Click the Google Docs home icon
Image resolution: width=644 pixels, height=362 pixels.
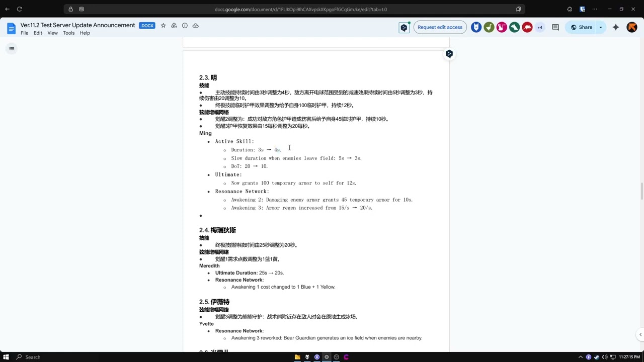(11, 29)
